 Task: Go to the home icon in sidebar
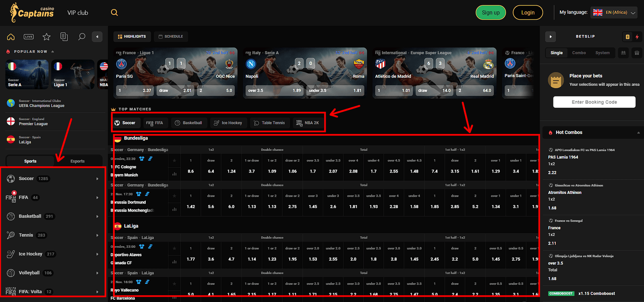(11, 37)
